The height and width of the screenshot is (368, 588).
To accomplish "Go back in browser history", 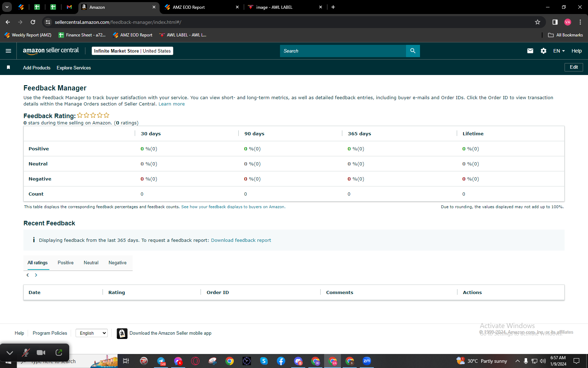I will coord(8,22).
